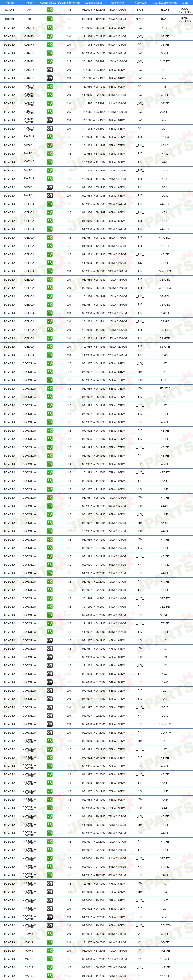Click the Lata produkcji column header
Viewport: 193px width, 980px height.
[94, 3]
